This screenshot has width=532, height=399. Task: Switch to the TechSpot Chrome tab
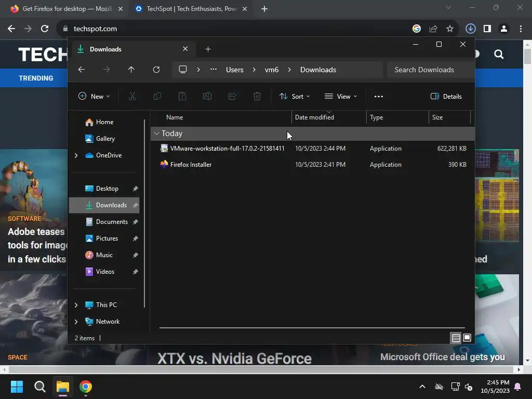(x=192, y=9)
